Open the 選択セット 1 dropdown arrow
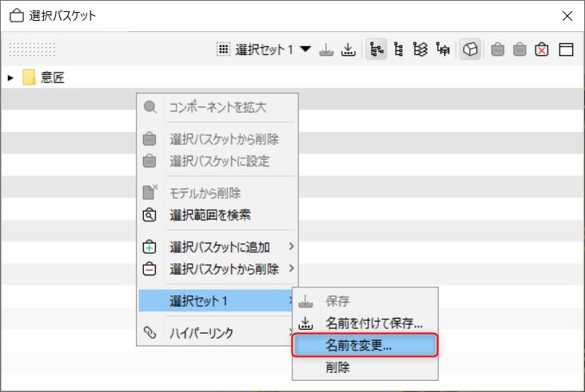This screenshot has width=585, height=392. [x=305, y=49]
